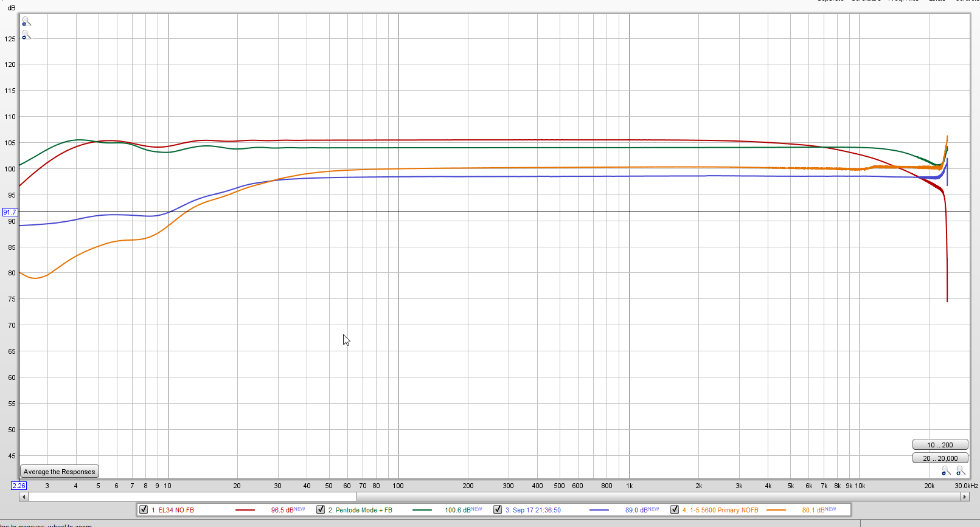The height and width of the screenshot is (527, 980).
Task: Click the orange line swatch for 1-5 5600 Primary NOFB
Action: point(776,510)
